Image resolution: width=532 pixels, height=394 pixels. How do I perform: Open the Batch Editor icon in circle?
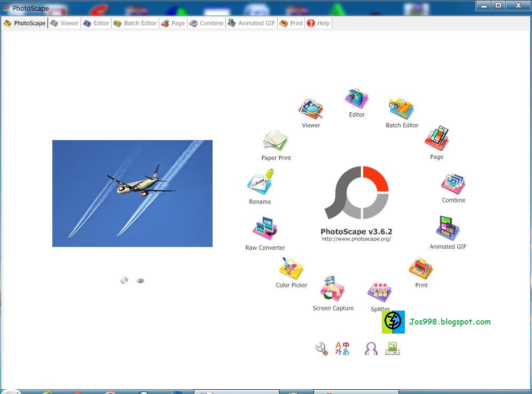(x=402, y=109)
